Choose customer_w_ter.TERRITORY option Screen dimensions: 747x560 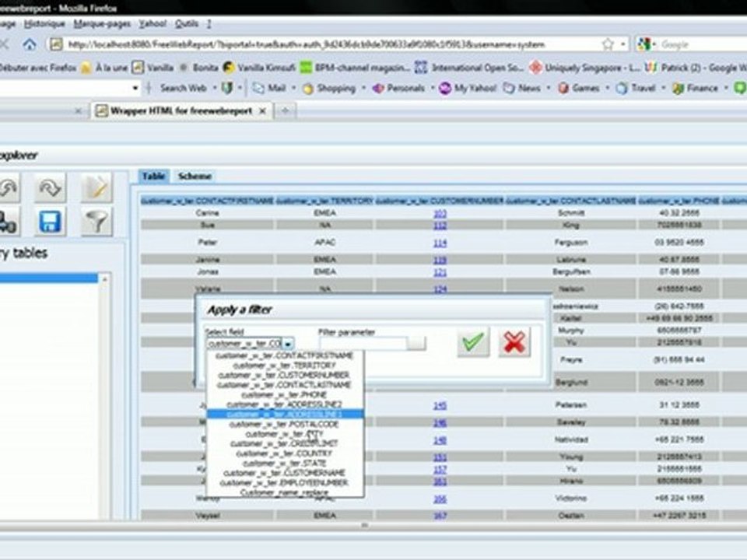[x=284, y=366]
